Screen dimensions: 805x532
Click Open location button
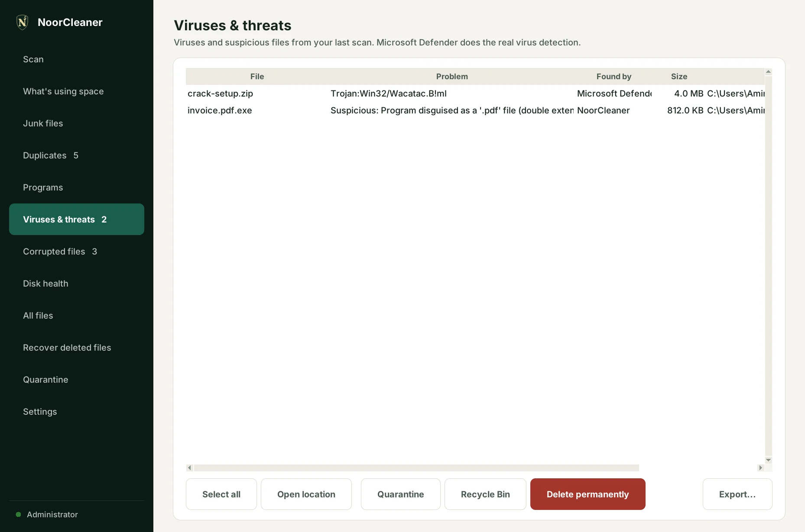click(x=306, y=494)
